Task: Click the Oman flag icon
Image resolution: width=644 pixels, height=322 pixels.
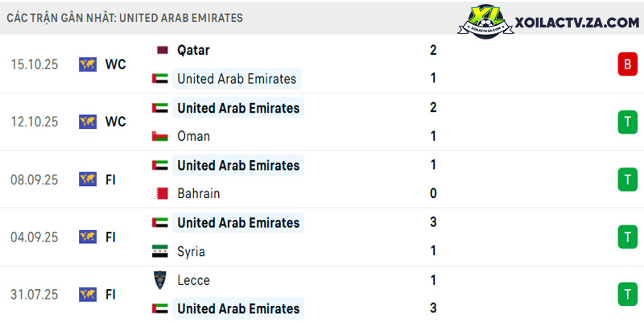Action: coord(160,136)
